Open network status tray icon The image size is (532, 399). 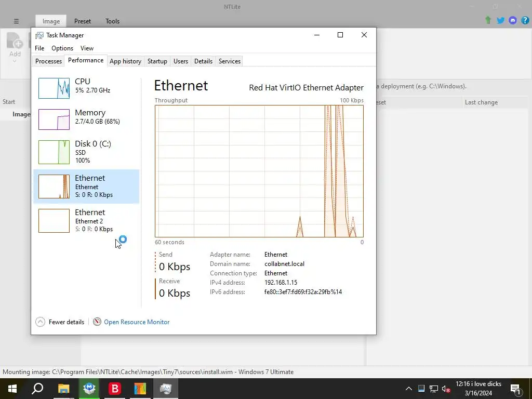[434, 389]
